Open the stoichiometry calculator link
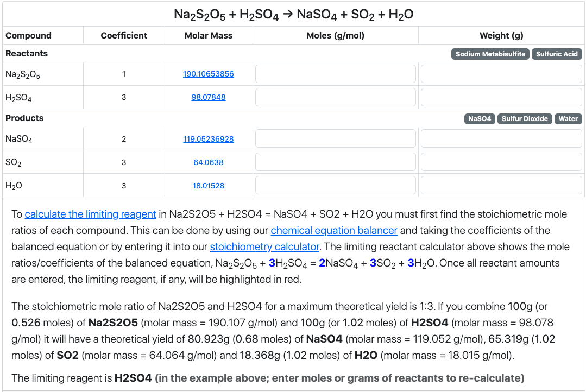 pos(264,246)
